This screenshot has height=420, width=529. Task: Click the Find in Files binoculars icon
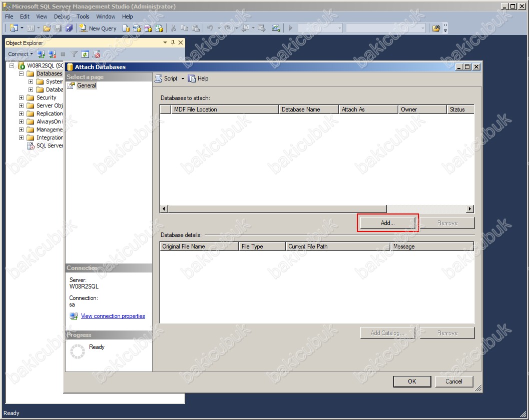click(436, 28)
